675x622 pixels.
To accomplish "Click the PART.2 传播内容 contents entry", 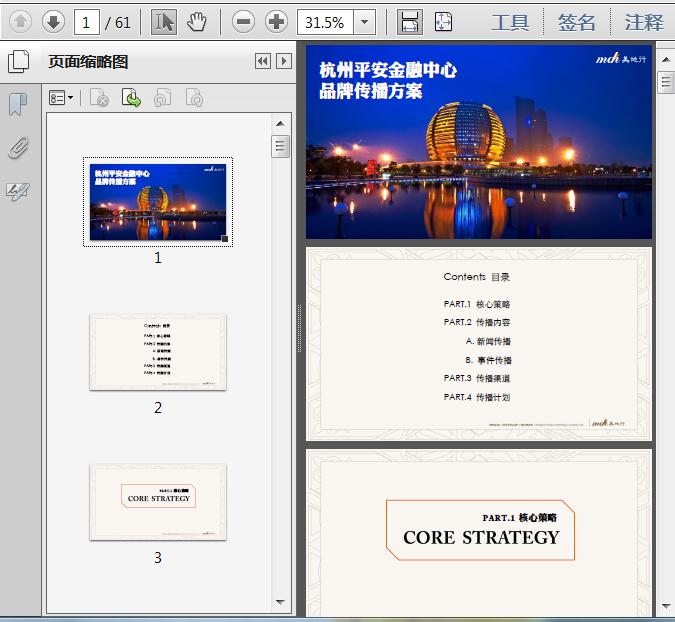I will point(477,322).
